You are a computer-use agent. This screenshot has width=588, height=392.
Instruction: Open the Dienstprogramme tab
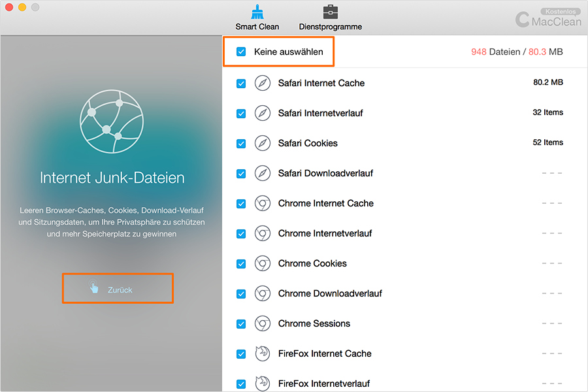pos(331,18)
